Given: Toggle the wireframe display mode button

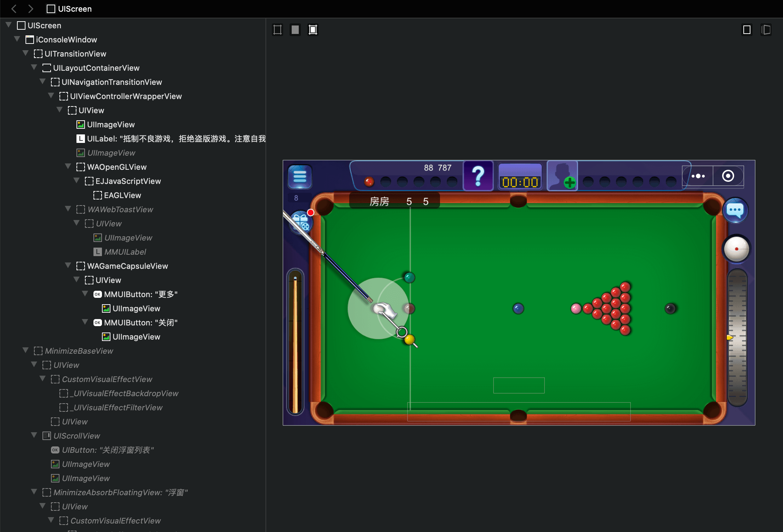Looking at the screenshot, I should tap(278, 30).
